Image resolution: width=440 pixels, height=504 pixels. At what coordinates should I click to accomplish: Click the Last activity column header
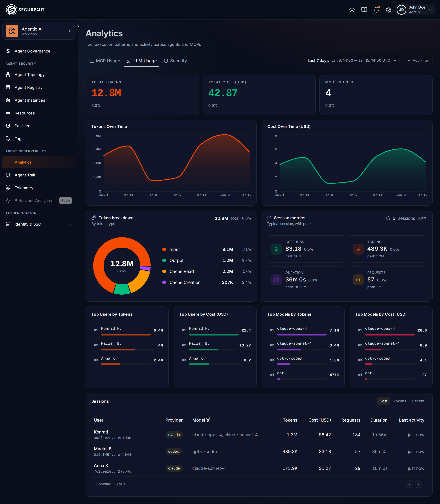pyautogui.click(x=412, y=420)
